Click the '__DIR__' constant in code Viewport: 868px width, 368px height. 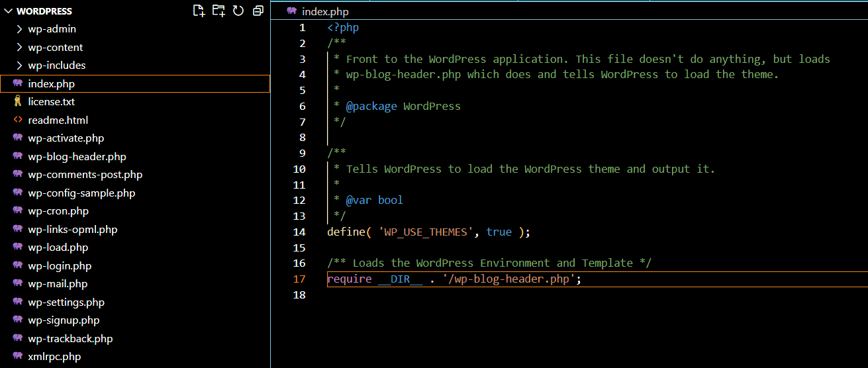pyautogui.click(x=401, y=279)
